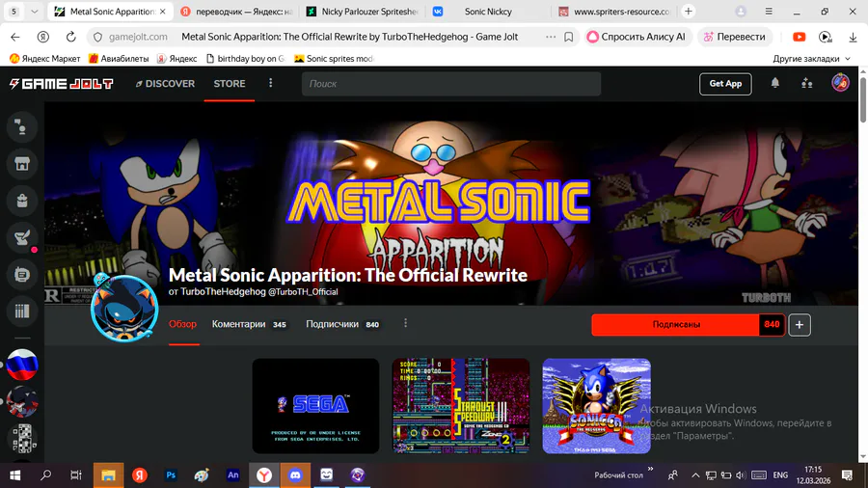Open the library shelf icon in sidebar
The width and height of the screenshot is (868, 488).
[x=22, y=311]
